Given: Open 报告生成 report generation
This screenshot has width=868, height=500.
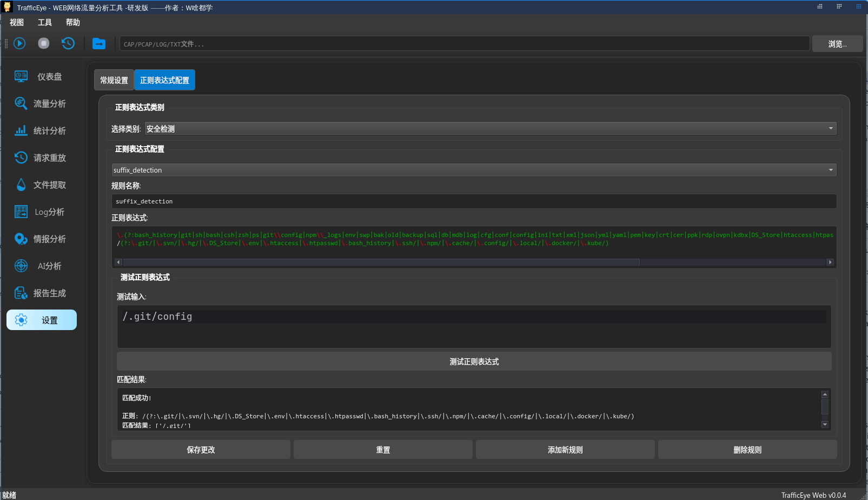Looking at the screenshot, I should click(x=41, y=293).
